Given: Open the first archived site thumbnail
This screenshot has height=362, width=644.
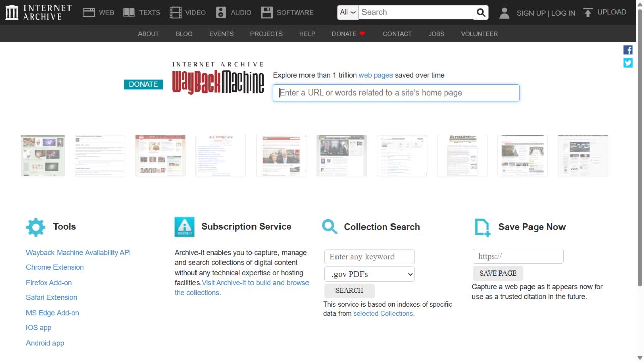Looking at the screenshot, I should [43, 156].
